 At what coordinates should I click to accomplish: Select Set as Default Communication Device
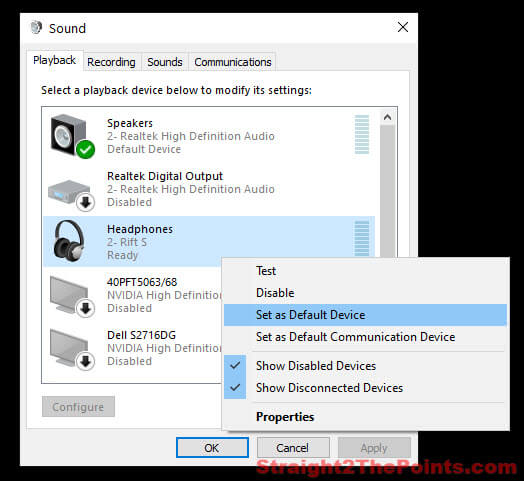pos(365,337)
